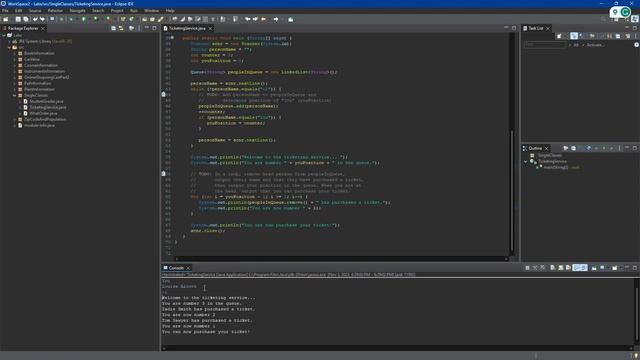Toggle Pin Console button
The image size is (640, 360).
pyautogui.click(x=594, y=268)
